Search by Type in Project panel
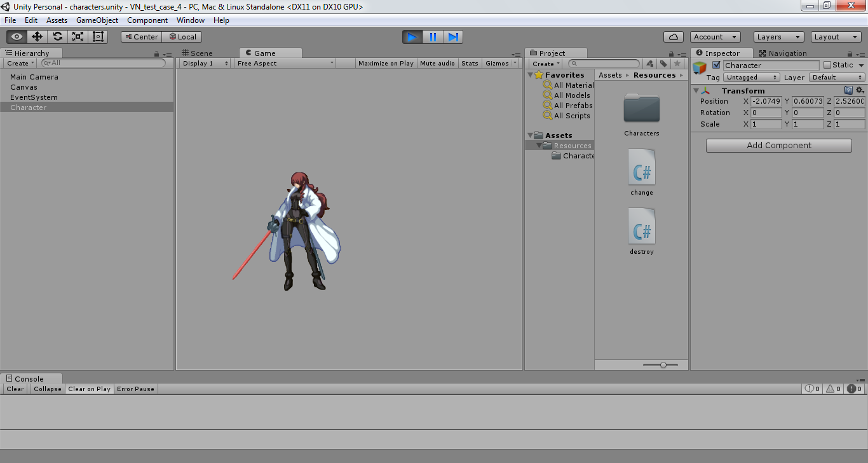868x463 pixels. (650, 64)
